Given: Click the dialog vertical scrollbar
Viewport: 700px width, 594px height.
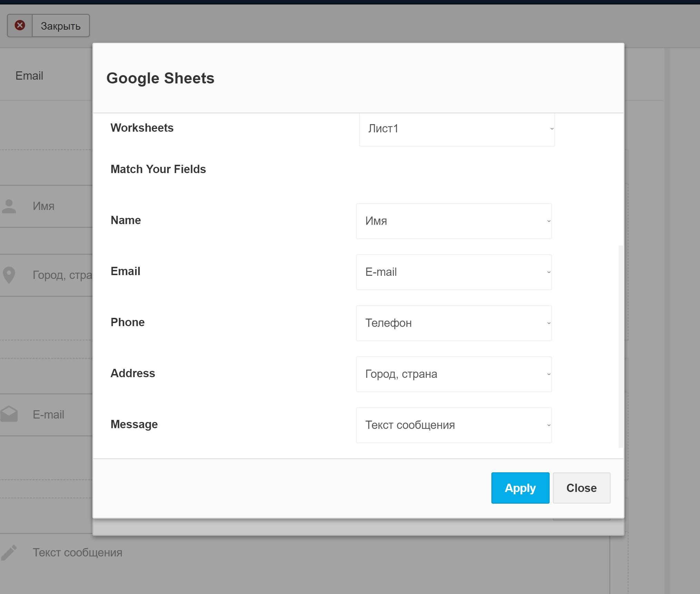Looking at the screenshot, I should pos(621,346).
